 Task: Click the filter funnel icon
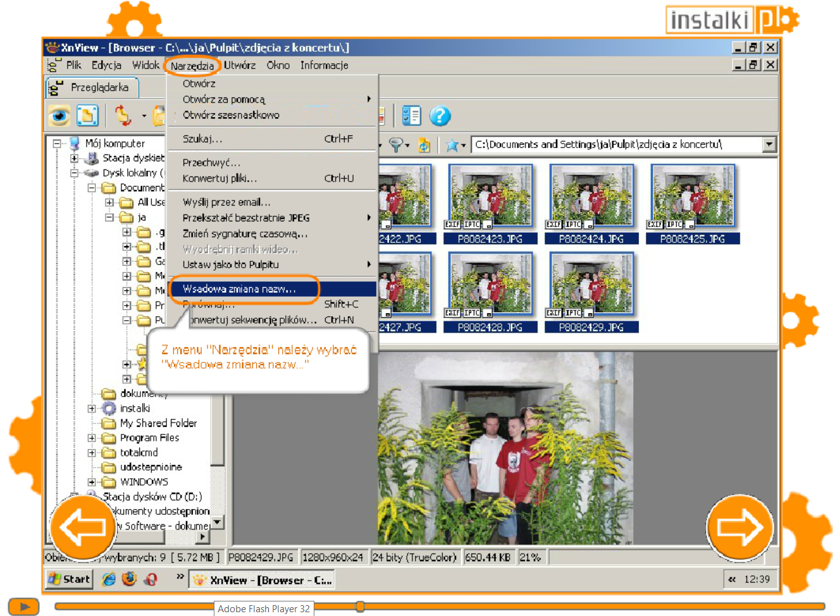click(x=396, y=145)
